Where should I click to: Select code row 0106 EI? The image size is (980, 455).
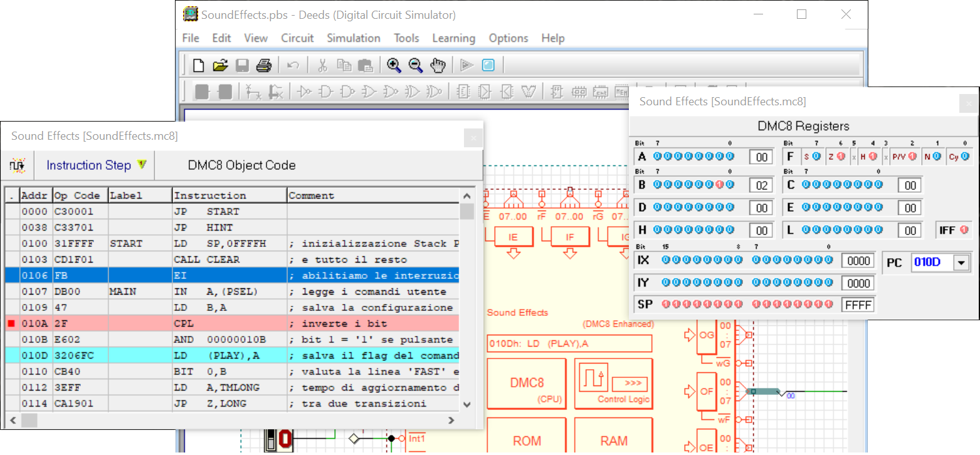tap(232, 276)
